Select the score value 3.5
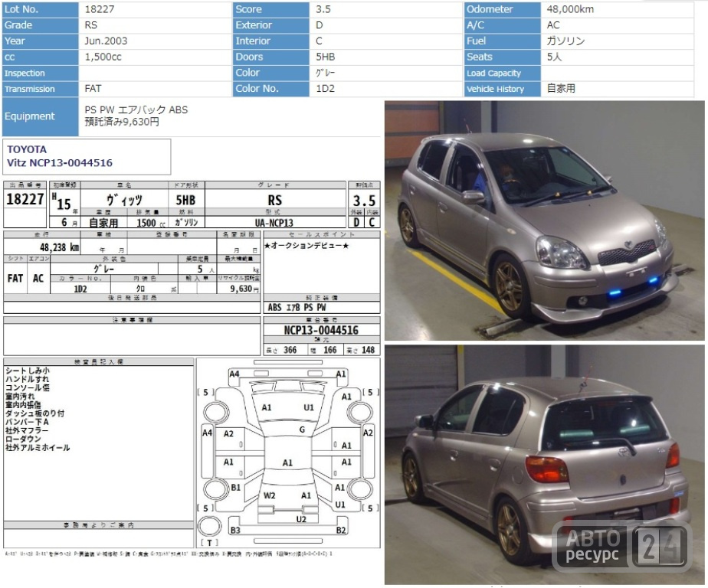Viewport: 708px width, 588px height. click(323, 9)
